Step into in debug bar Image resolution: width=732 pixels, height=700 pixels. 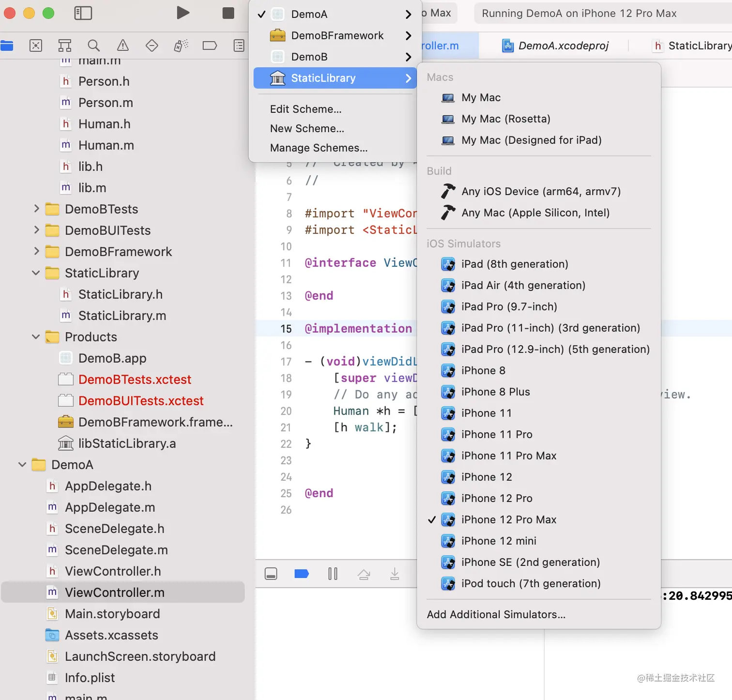[x=395, y=574]
